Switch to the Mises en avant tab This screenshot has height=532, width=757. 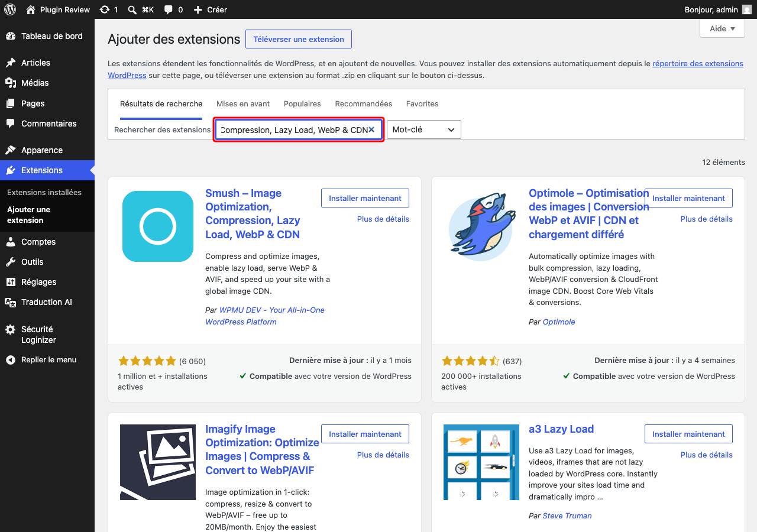pyautogui.click(x=243, y=103)
